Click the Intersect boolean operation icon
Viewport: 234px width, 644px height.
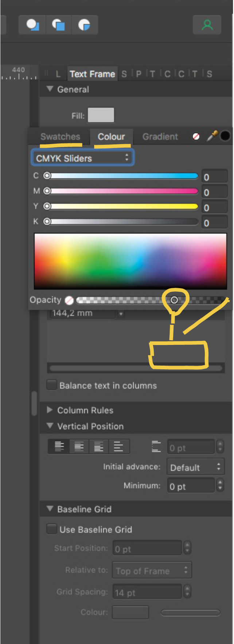click(84, 25)
